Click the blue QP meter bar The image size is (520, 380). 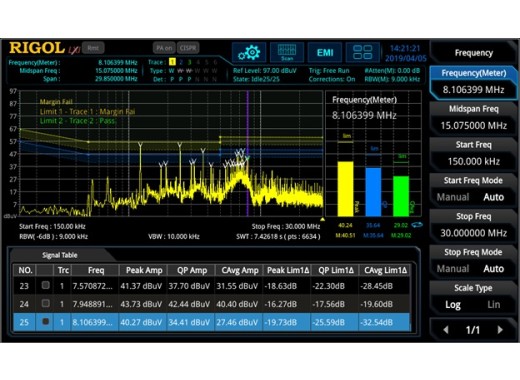tap(373, 192)
